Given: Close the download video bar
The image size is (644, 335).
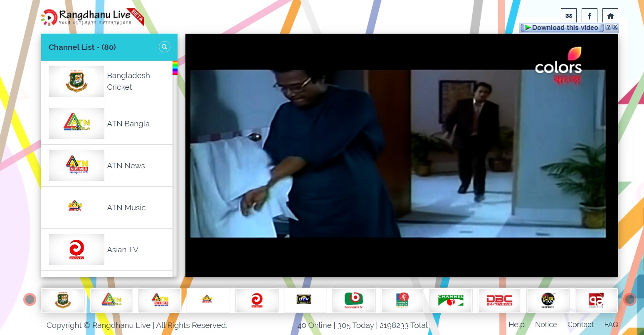Looking at the screenshot, I should [x=615, y=27].
